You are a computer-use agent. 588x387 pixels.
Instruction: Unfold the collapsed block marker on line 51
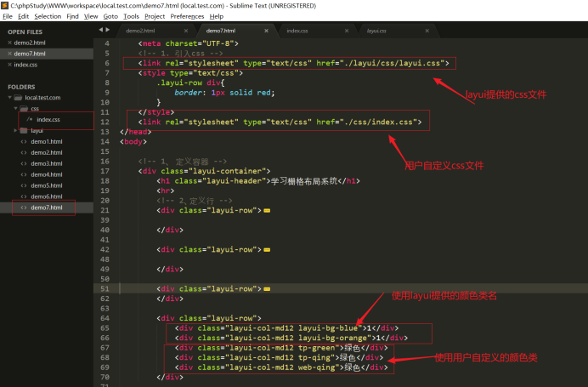tap(267, 289)
